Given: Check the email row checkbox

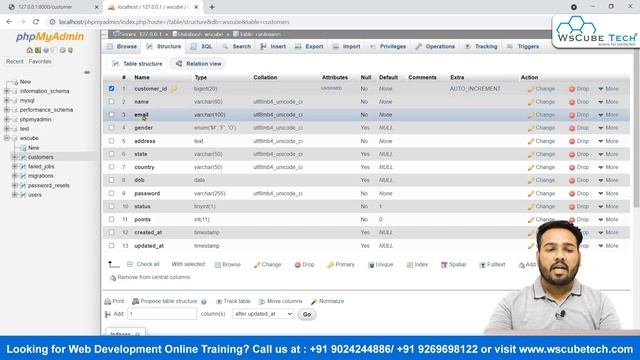Looking at the screenshot, I should click(x=111, y=114).
